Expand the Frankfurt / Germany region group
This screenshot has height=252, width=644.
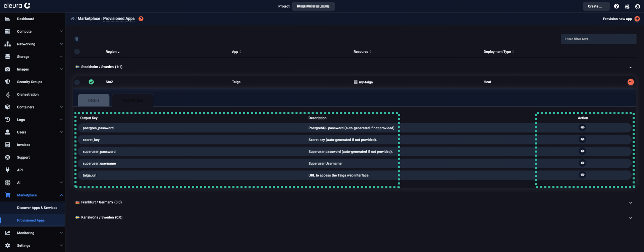tap(631, 203)
